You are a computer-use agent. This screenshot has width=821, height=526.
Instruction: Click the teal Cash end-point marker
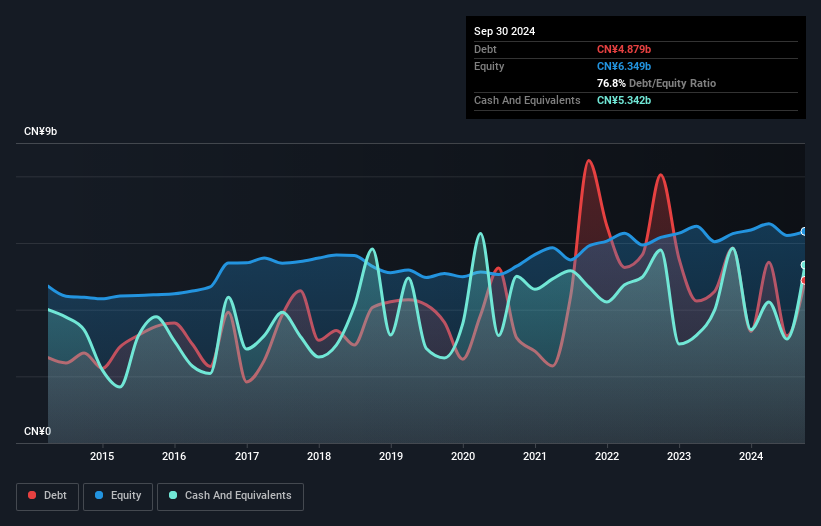(x=804, y=265)
